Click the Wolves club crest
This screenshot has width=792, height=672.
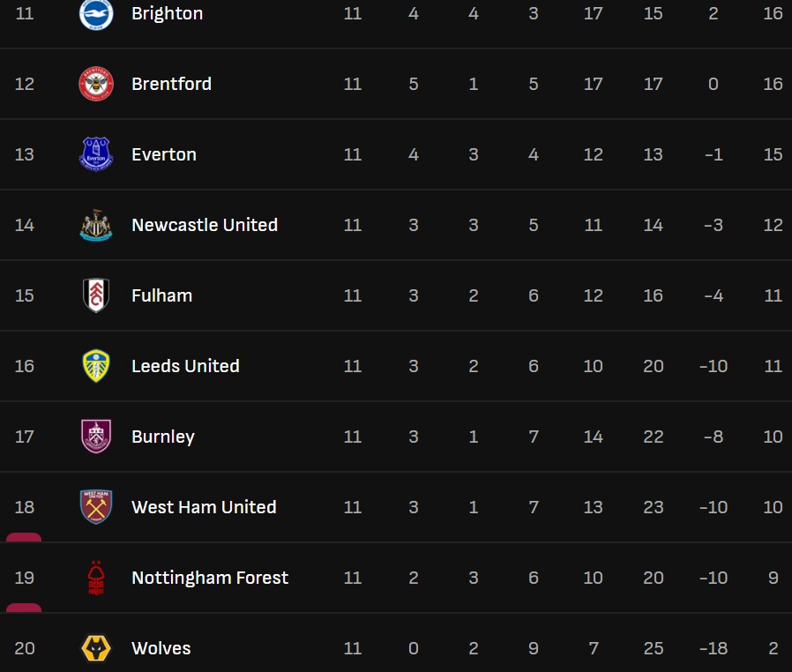tap(96, 648)
